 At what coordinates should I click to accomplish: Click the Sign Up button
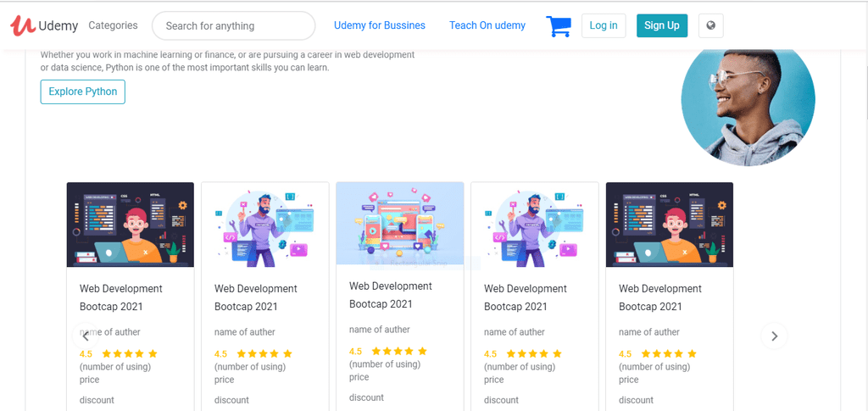pyautogui.click(x=662, y=25)
